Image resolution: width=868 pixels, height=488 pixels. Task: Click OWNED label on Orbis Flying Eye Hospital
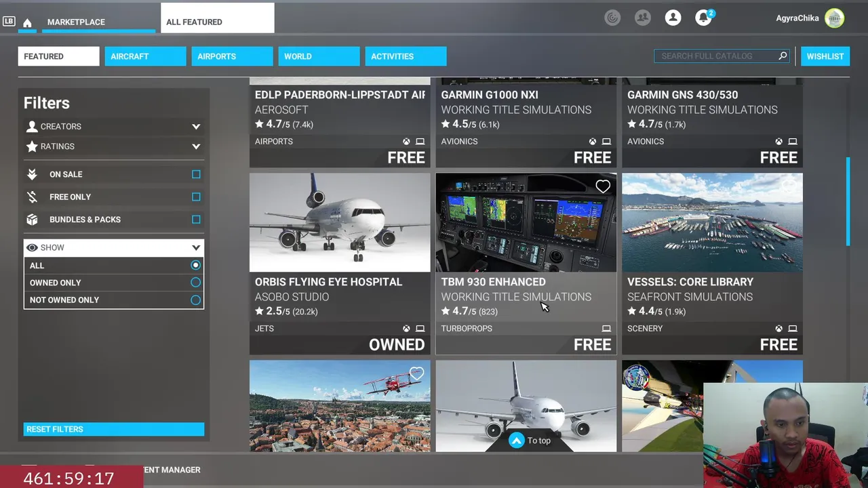(397, 344)
